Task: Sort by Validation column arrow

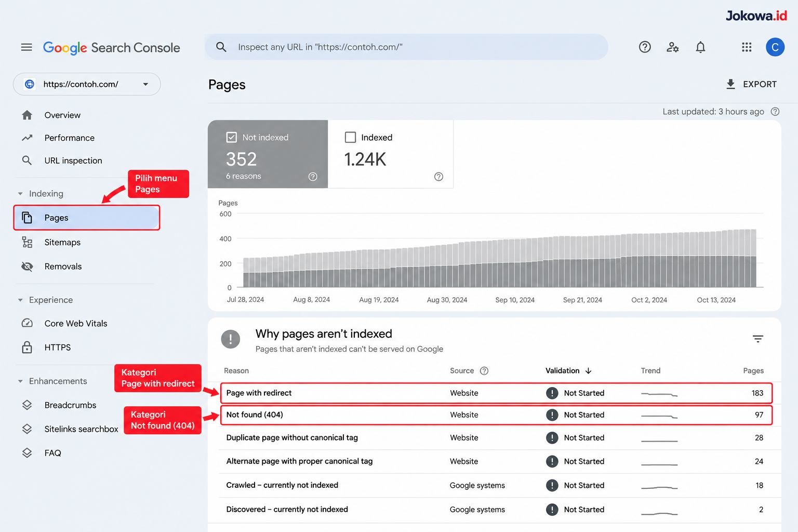Action: (x=588, y=370)
